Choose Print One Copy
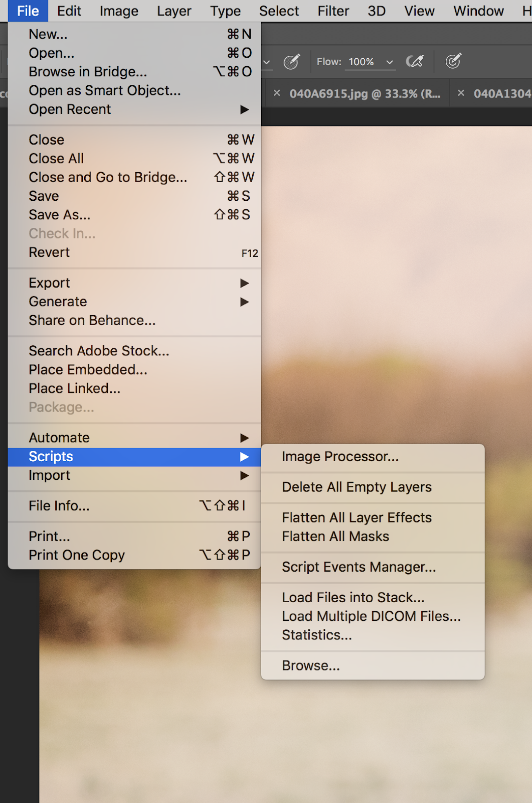This screenshot has height=803, width=532. (x=134, y=555)
